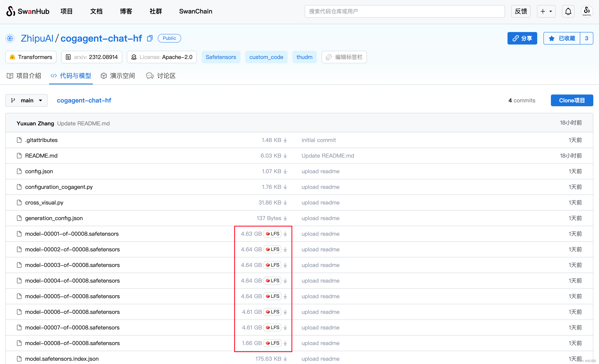Screen dimensions: 599x364
Task: Switch to the 代码与模型 tab
Action: click(x=71, y=76)
